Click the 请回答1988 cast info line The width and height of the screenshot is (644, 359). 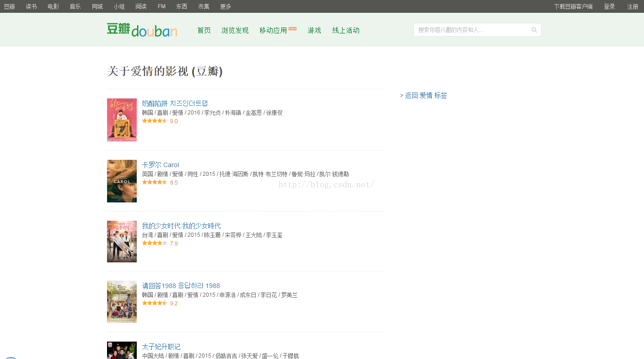tap(220, 295)
